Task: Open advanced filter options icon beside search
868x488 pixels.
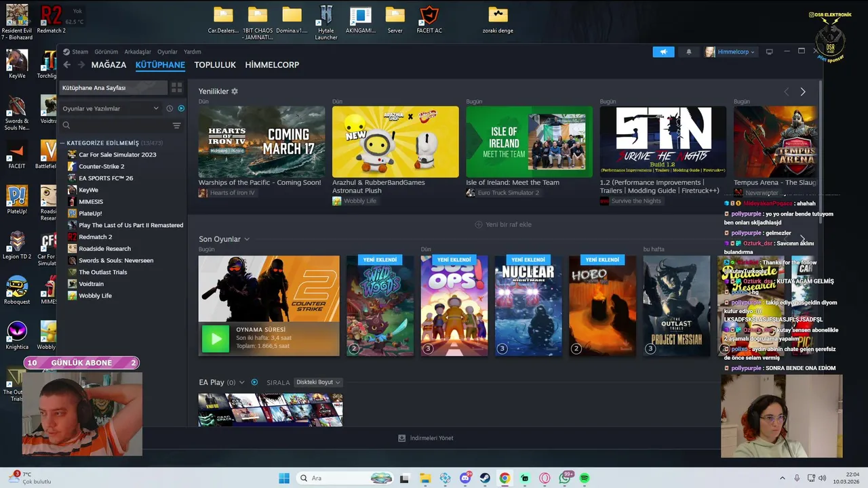Action: pos(176,125)
